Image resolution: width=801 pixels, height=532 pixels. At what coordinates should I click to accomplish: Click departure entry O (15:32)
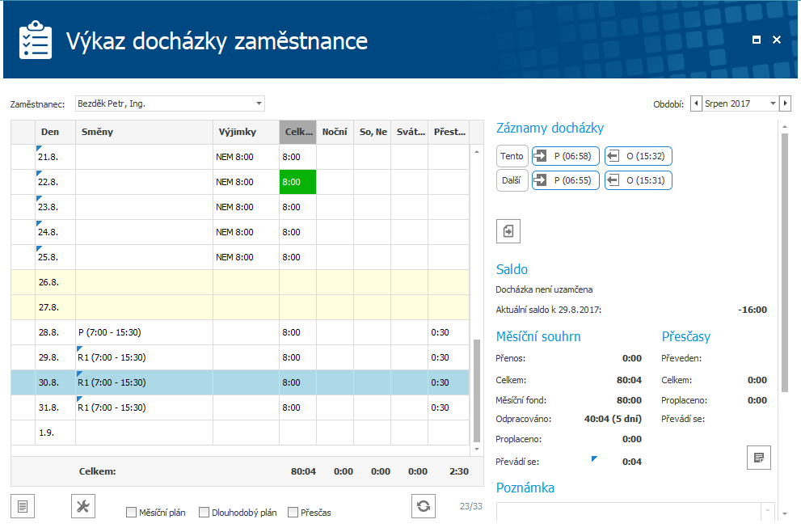[x=639, y=156]
